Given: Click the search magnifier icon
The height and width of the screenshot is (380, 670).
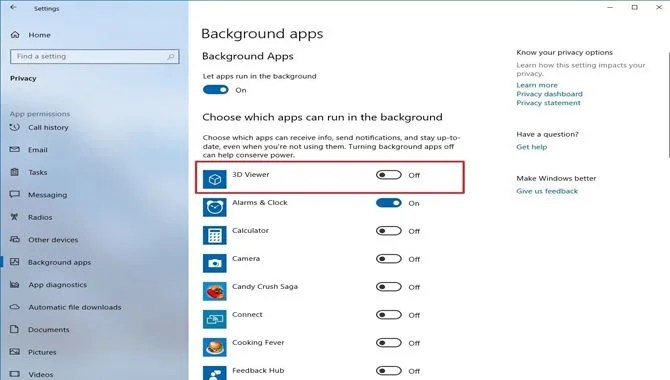Looking at the screenshot, I should [x=170, y=56].
